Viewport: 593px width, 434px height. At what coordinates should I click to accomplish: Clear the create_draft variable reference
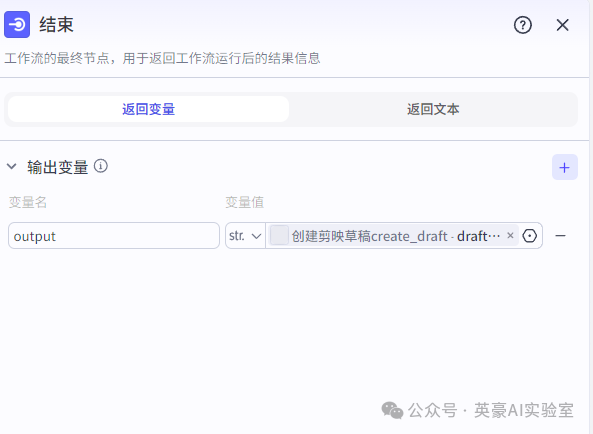click(x=510, y=236)
